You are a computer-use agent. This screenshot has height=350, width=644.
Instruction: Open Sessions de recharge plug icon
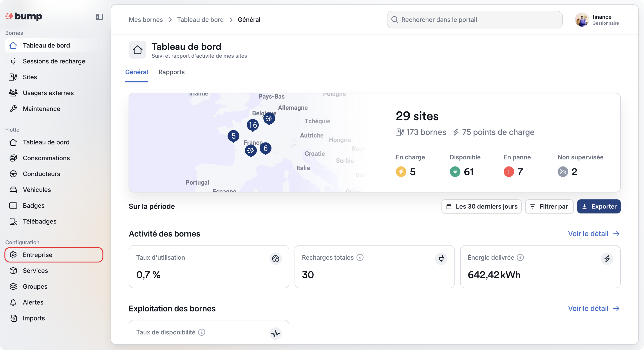13,61
